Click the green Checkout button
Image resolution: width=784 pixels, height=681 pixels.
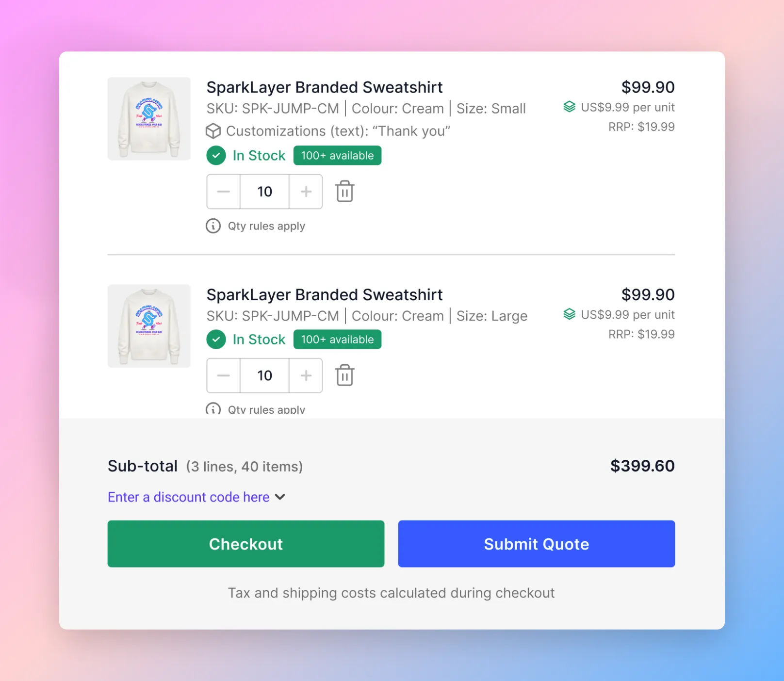246,544
